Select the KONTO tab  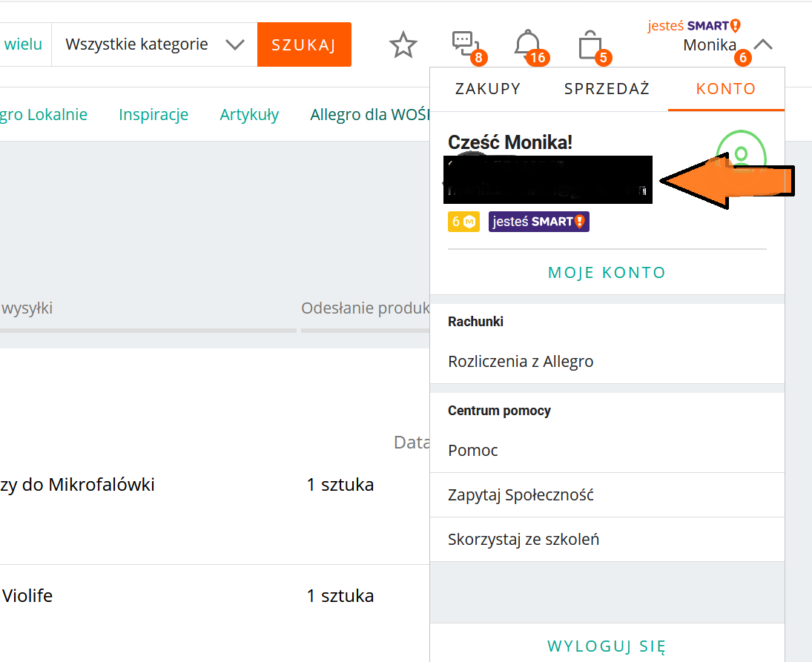[726, 89]
